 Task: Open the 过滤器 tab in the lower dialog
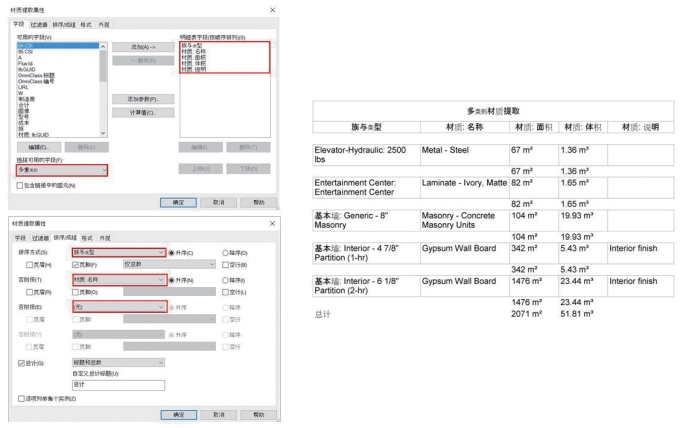40,238
